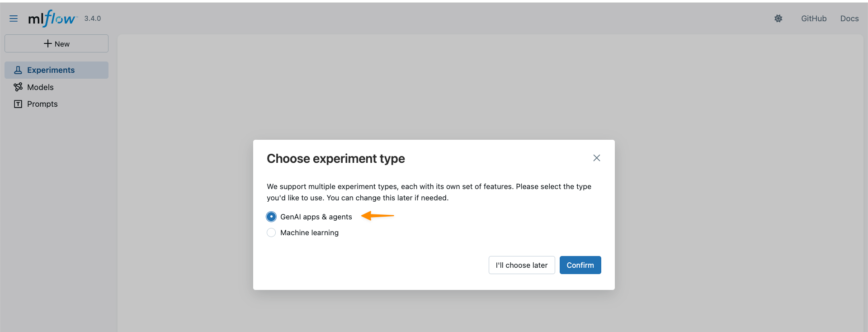The height and width of the screenshot is (332, 868).
Task: Go to the Experiments section label
Action: point(51,70)
